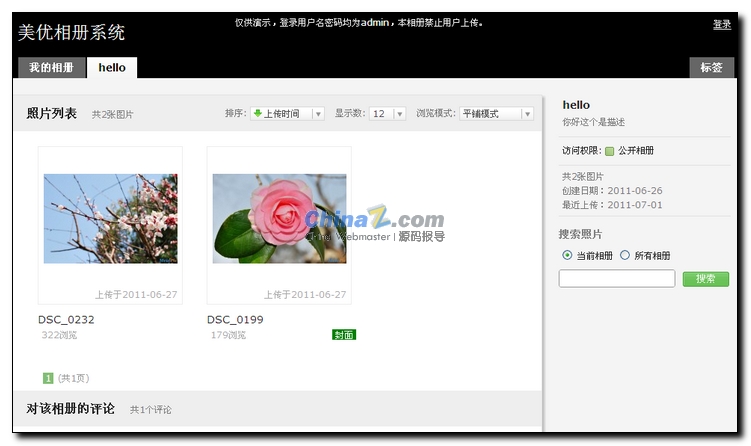
Task: Click the 你好这个是描述 album description
Action: (x=593, y=122)
